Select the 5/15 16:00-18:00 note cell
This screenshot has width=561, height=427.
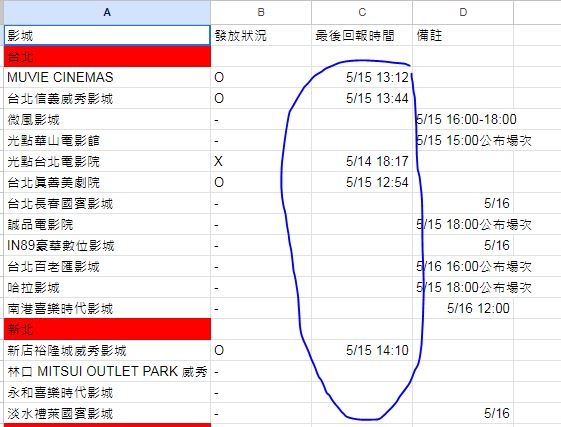coord(463,120)
